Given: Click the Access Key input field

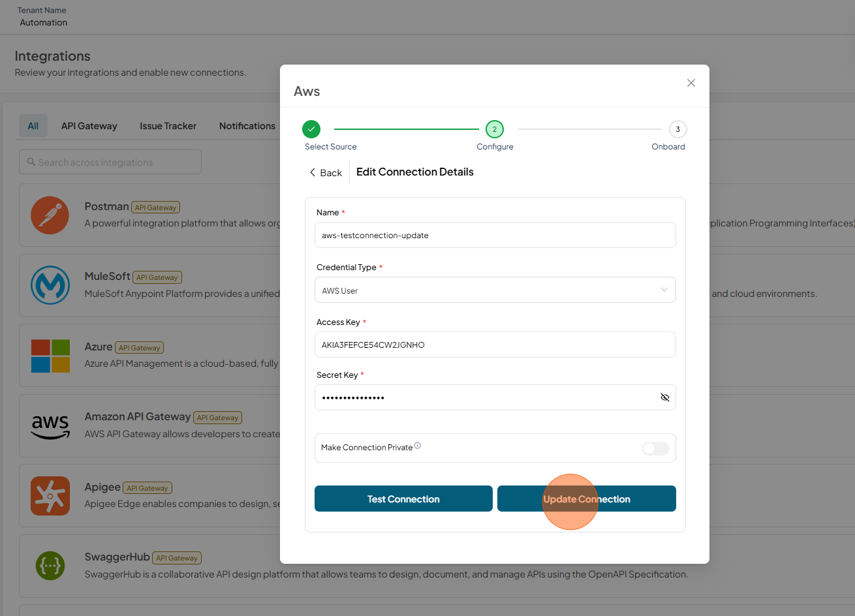Looking at the screenshot, I should coord(495,345).
